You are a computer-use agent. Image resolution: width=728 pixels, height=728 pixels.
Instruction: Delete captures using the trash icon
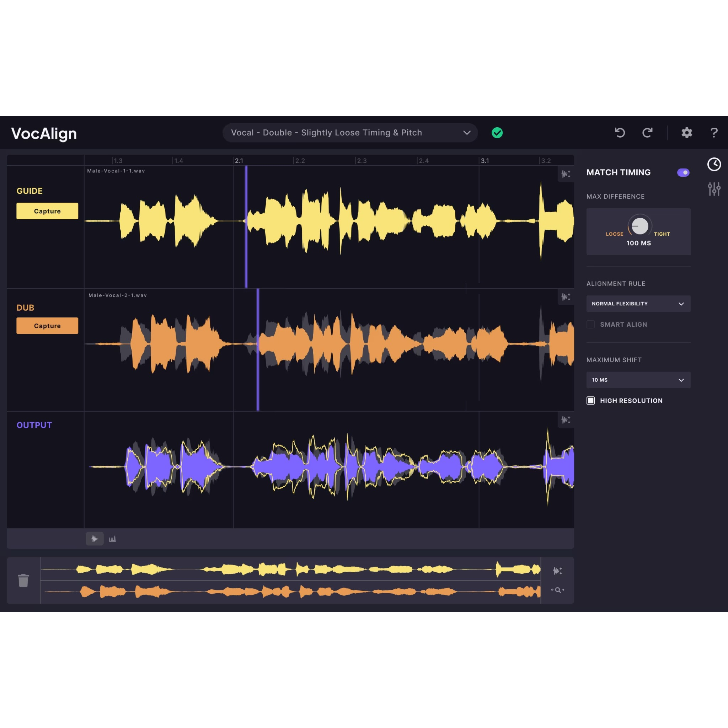pos(23,580)
